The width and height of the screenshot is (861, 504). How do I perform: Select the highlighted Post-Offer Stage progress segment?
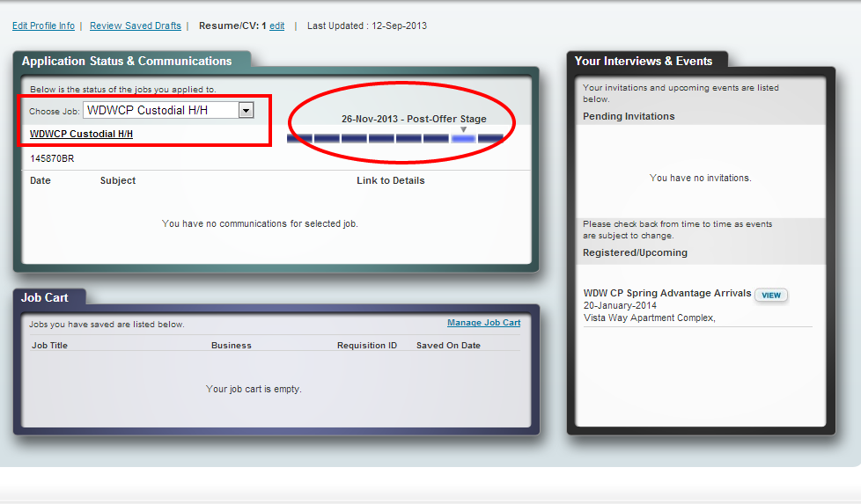tap(463, 139)
